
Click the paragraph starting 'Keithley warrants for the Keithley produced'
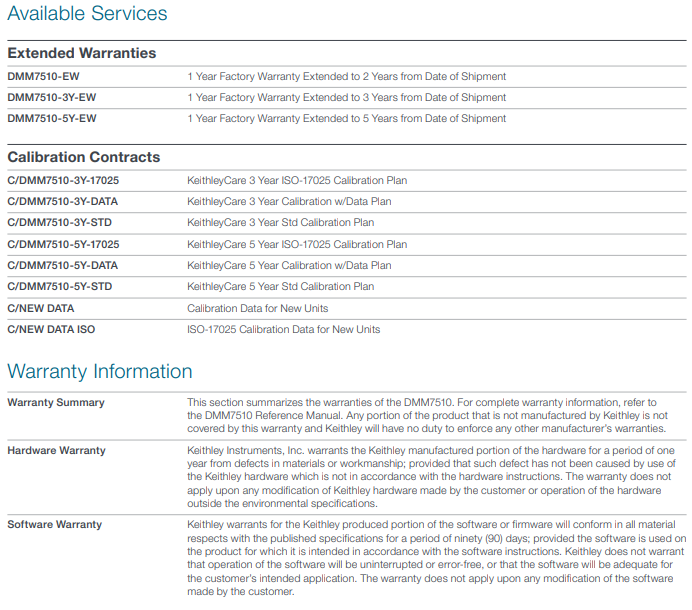436,558
